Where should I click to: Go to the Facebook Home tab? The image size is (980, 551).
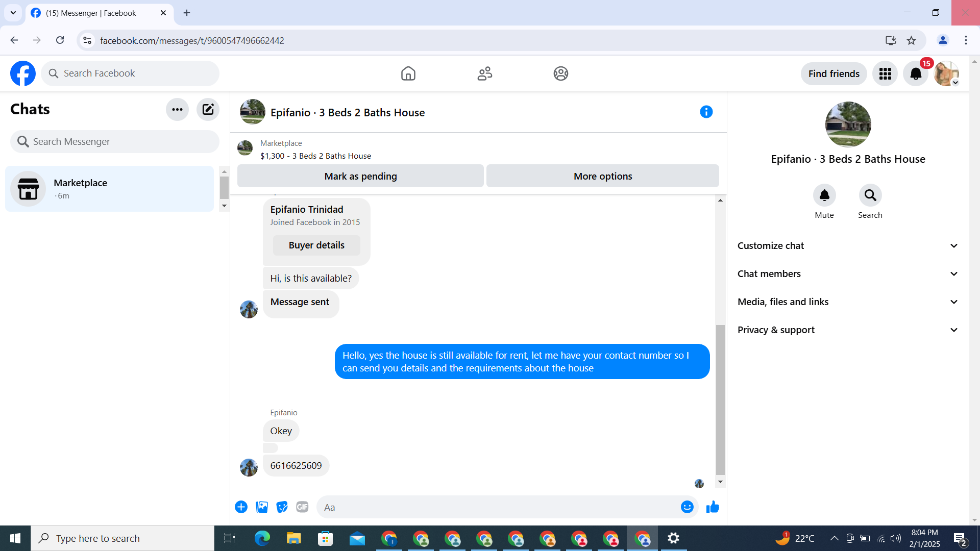click(408, 74)
